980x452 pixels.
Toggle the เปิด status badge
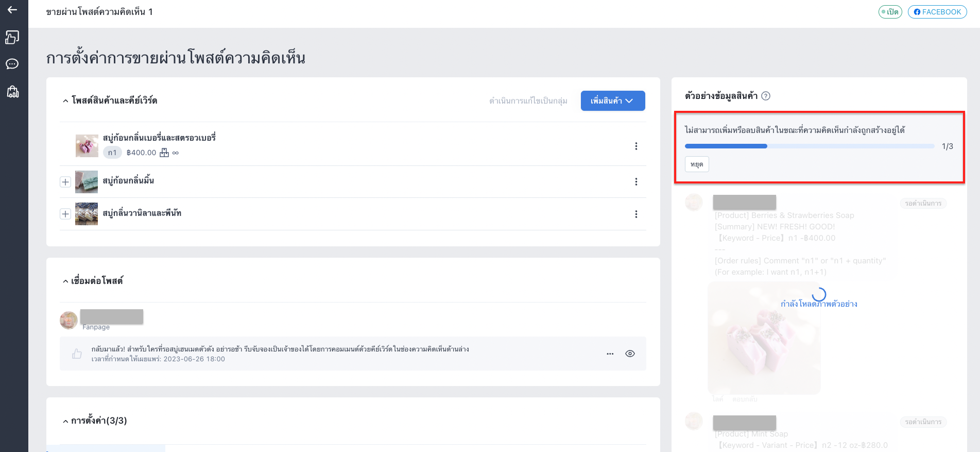pos(890,12)
